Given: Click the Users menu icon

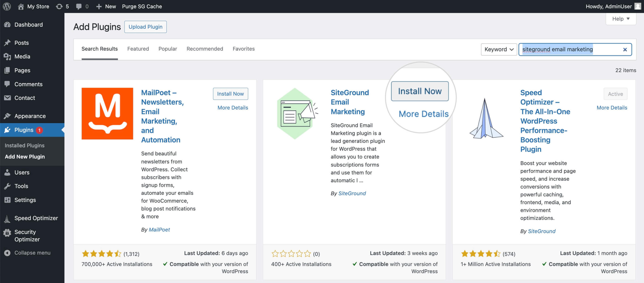Looking at the screenshot, I should 8,172.
